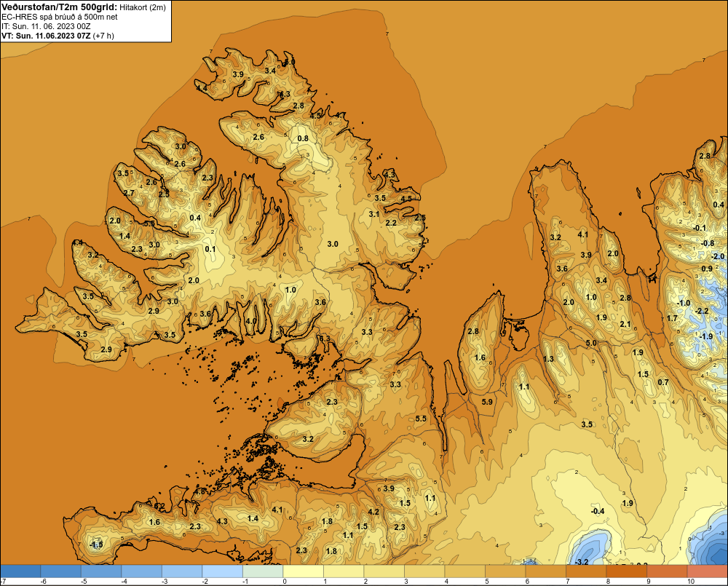728x586 pixels.
Task: Click the -0.1 temperature value
Action: tap(699, 228)
